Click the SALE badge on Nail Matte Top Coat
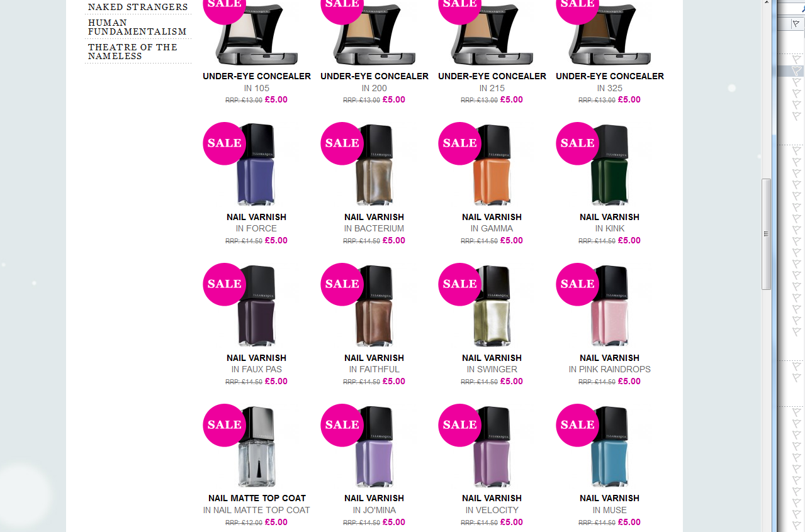805x532 pixels. 224,425
